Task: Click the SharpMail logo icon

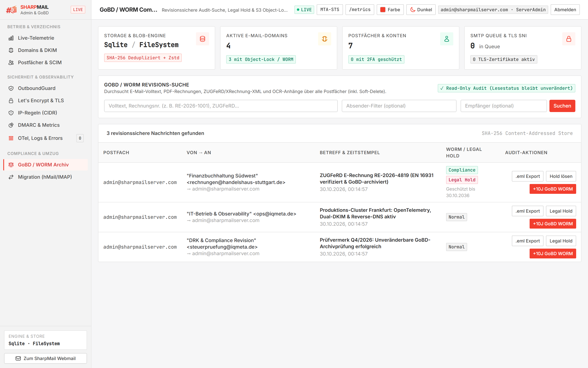Action: [11, 10]
